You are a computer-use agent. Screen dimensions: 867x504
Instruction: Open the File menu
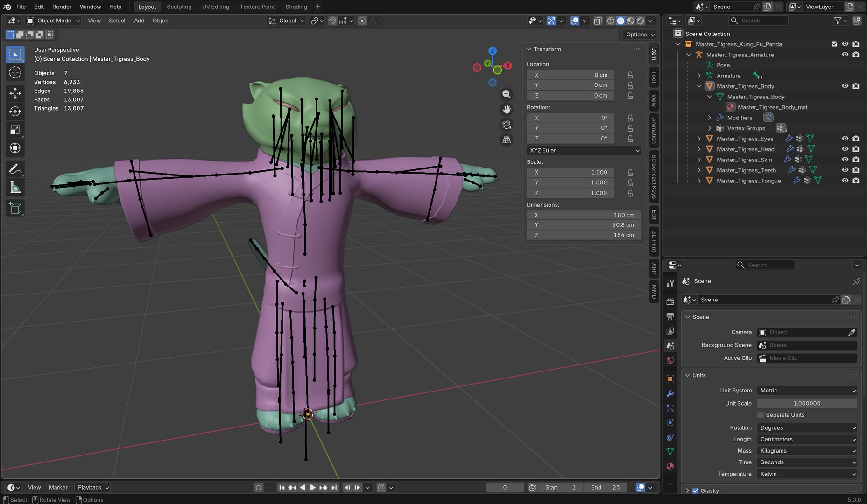(21, 7)
